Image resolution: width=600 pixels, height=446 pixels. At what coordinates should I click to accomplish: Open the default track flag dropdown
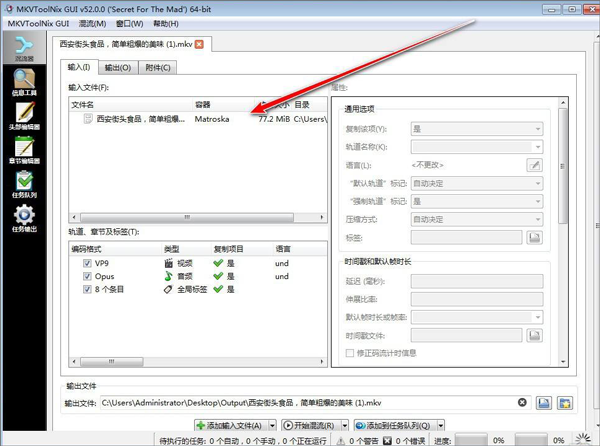tap(477, 183)
